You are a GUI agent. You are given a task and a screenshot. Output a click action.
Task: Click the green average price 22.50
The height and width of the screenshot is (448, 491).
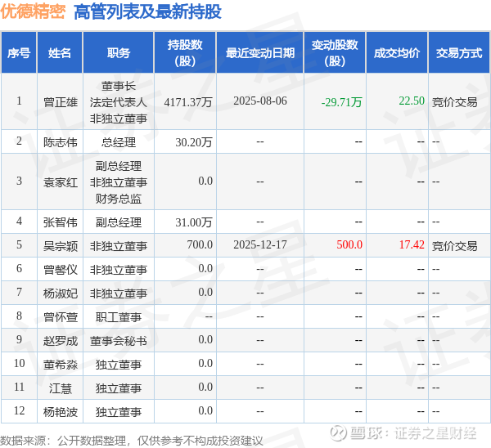point(412,101)
